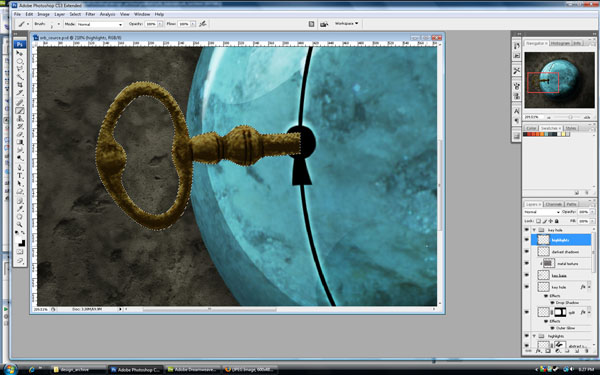Select the Move tool
This screenshot has width=600, height=375.
click(x=20, y=53)
